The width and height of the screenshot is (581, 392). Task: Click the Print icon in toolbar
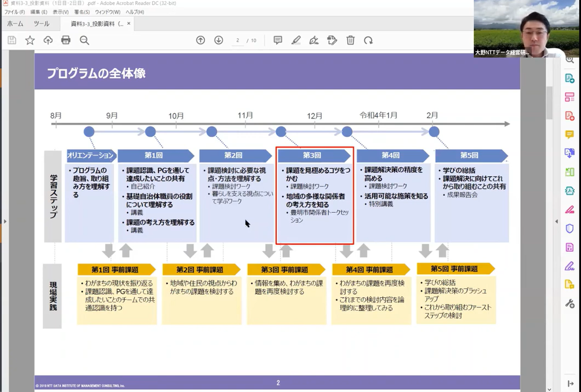[x=66, y=40]
